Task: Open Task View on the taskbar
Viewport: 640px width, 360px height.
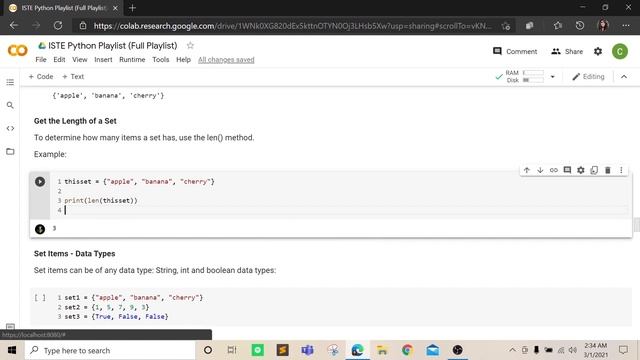Action: 232,350
